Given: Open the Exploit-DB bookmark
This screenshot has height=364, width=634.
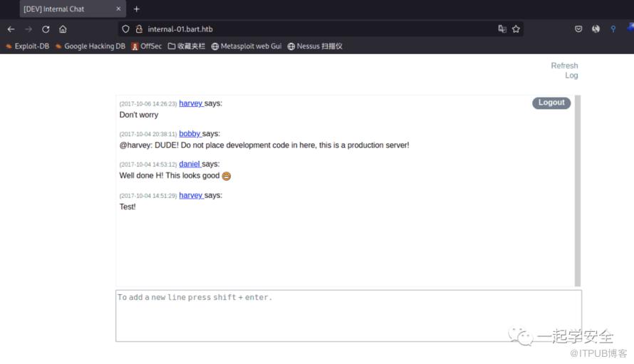Looking at the screenshot, I should 27,46.
